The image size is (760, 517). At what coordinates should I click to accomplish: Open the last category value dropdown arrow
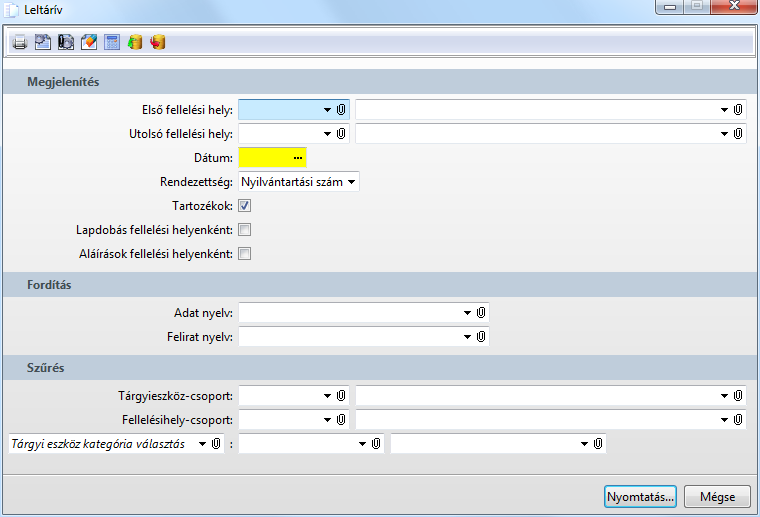pos(584,444)
